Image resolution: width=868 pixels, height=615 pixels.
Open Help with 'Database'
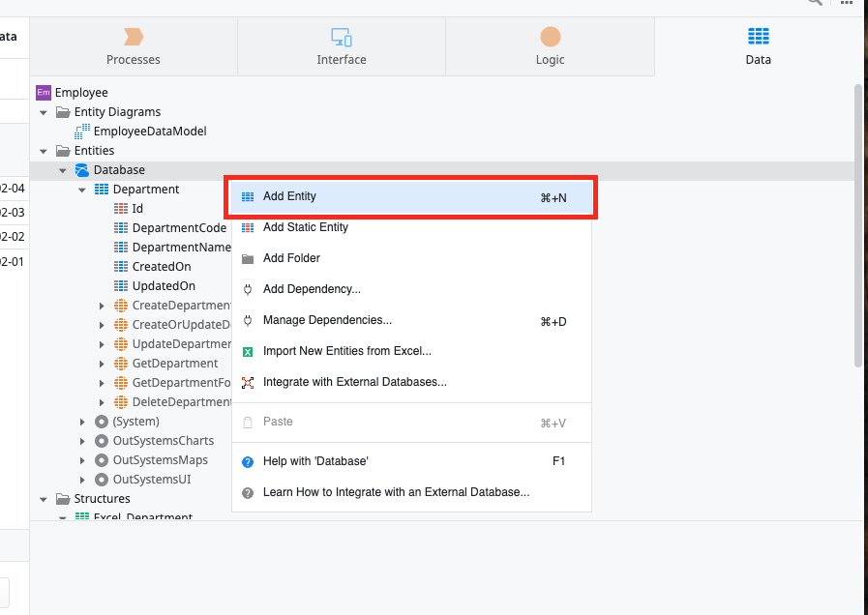[410, 461]
